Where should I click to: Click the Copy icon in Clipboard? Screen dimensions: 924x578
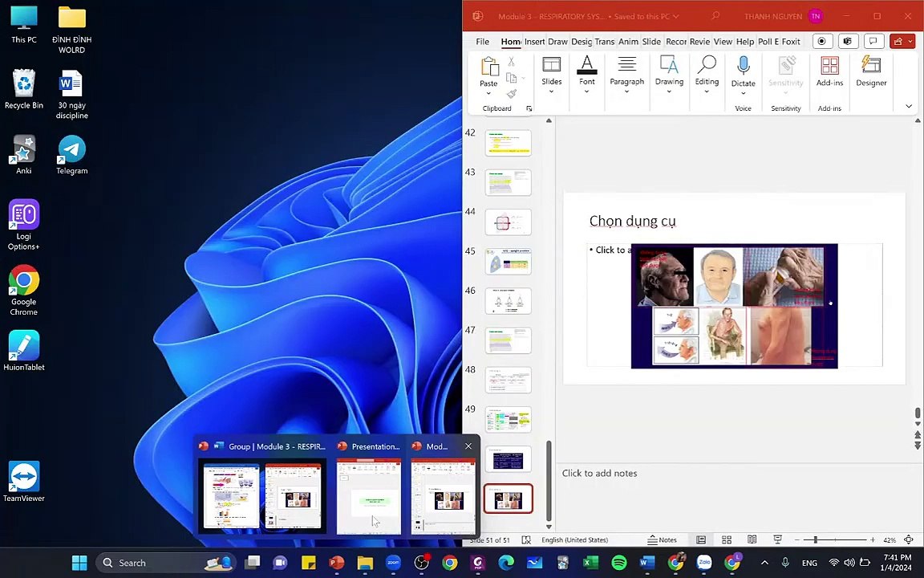pos(511,78)
